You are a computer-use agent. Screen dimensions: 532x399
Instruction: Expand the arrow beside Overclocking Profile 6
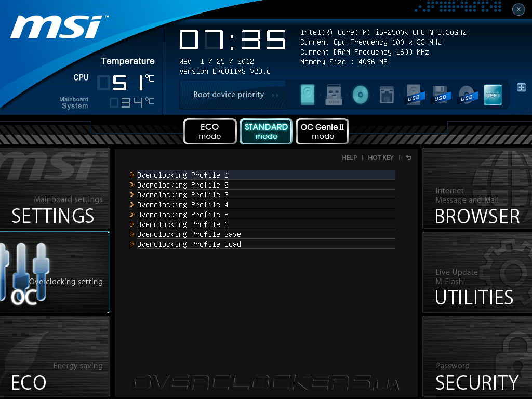(132, 224)
